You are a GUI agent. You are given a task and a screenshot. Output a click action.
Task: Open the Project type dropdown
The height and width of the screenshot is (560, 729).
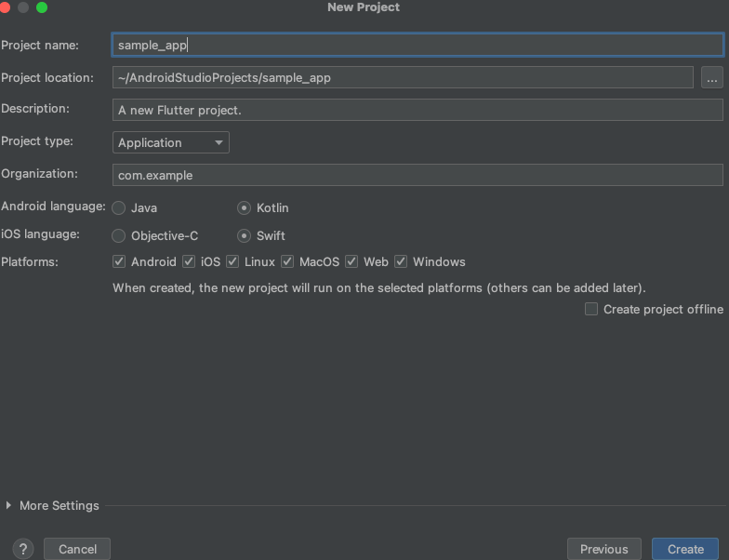point(171,142)
